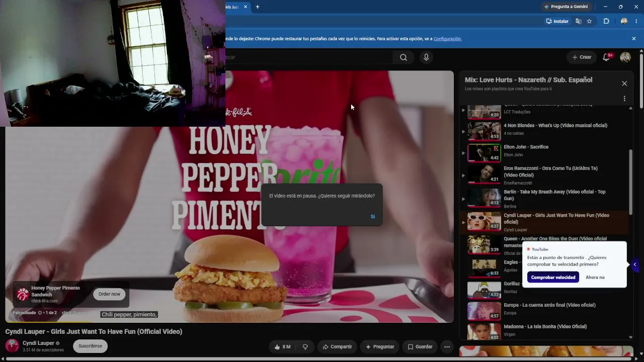Collapse the side popup purple arrow tab
The image size is (644, 362).
(634, 264)
